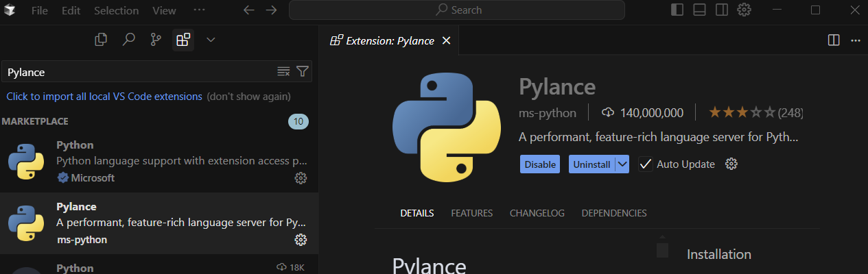Select the Python extension by Microsoft
Viewport: 868px width, 274px height.
[159, 162]
